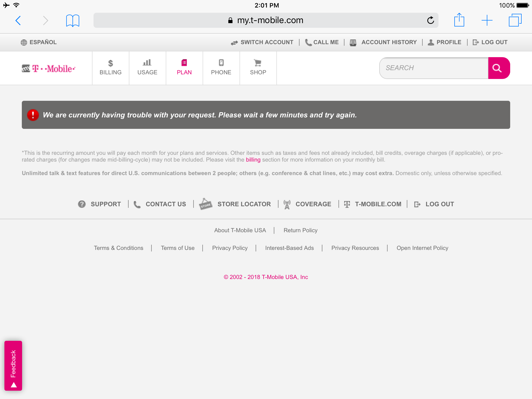Open the Usage tab
This screenshot has width=532, height=399.
(x=148, y=68)
